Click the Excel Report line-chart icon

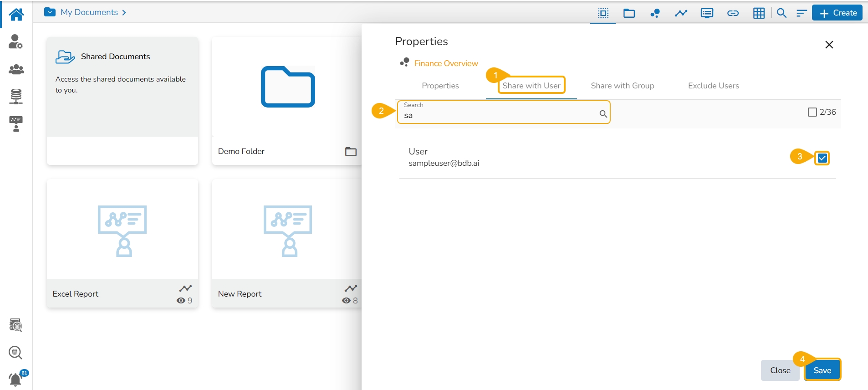click(x=185, y=288)
